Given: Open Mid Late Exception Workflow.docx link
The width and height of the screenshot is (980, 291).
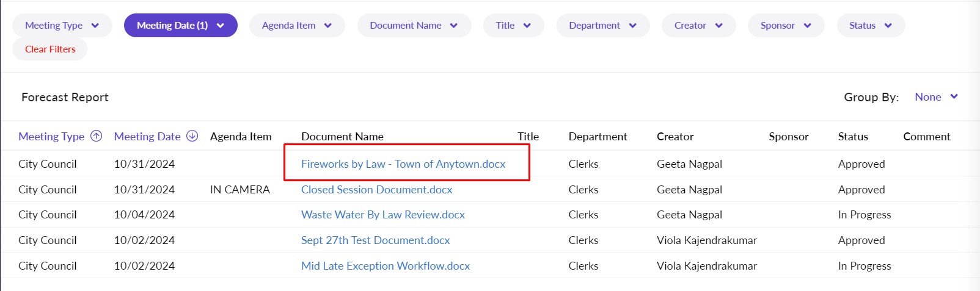Looking at the screenshot, I should coord(385,266).
